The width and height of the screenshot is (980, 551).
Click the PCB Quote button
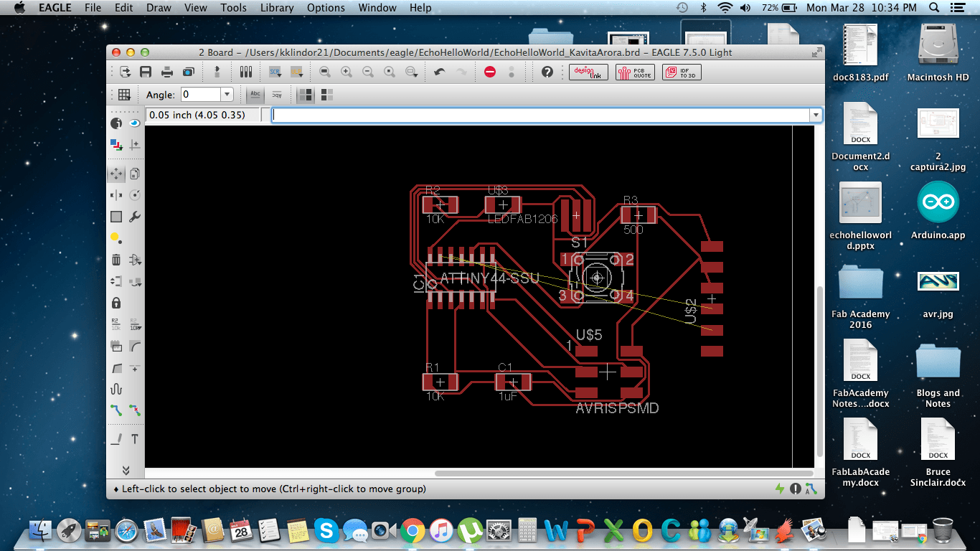[635, 72]
